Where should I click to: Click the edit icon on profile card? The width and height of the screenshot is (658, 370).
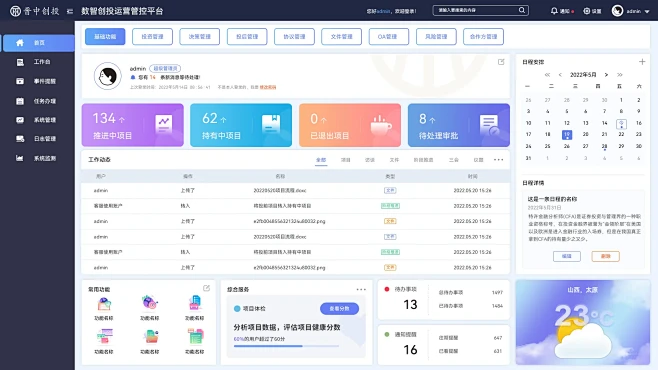pyautogui.click(x=501, y=62)
